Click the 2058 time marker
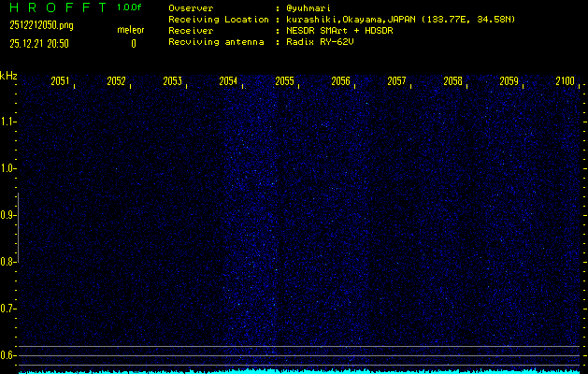588x374 pixels. pos(453,81)
